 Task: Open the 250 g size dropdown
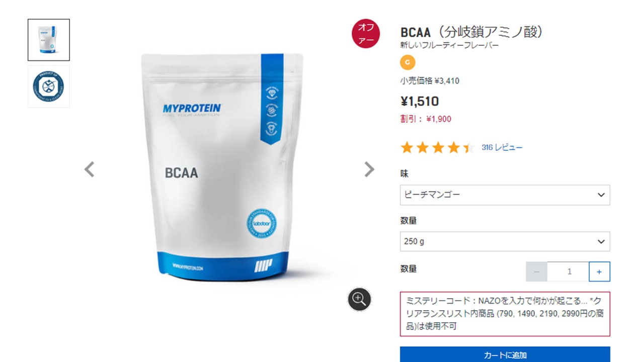tap(505, 241)
